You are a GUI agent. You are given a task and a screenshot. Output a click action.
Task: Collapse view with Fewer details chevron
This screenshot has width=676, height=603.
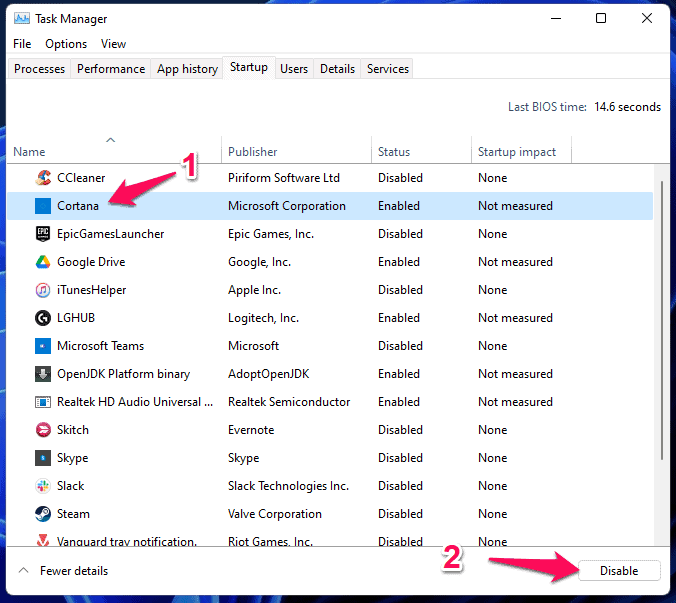click(x=23, y=571)
